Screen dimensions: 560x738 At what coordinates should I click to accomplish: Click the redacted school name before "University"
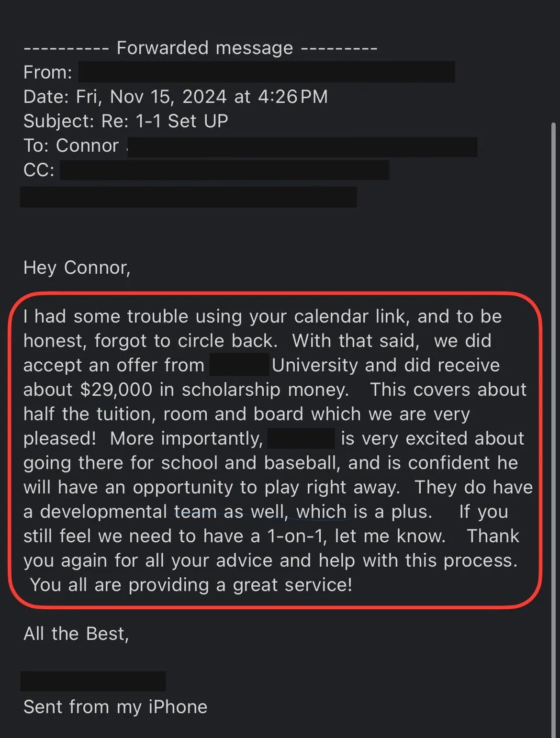click(239, 365)
